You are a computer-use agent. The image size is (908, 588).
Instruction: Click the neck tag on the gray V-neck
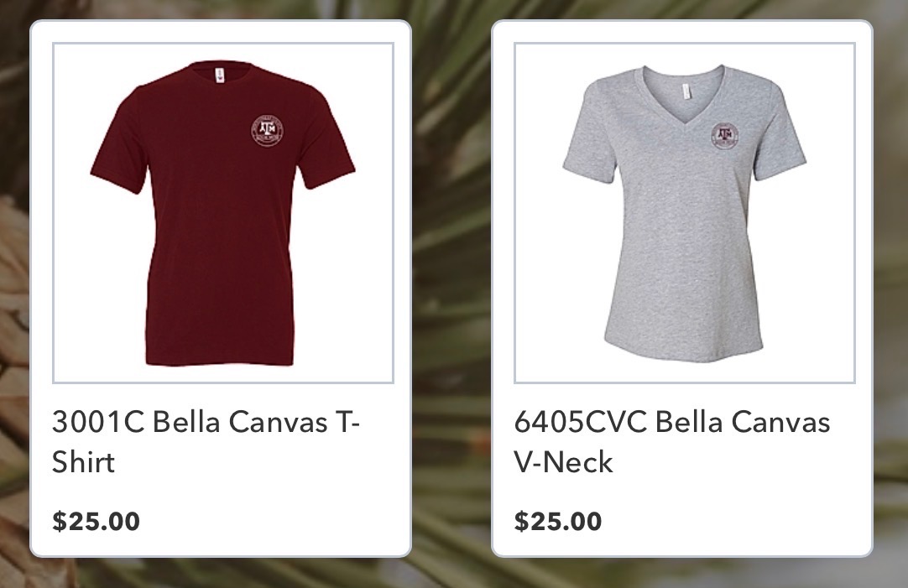pyautogui.click(x=685, y=91)
